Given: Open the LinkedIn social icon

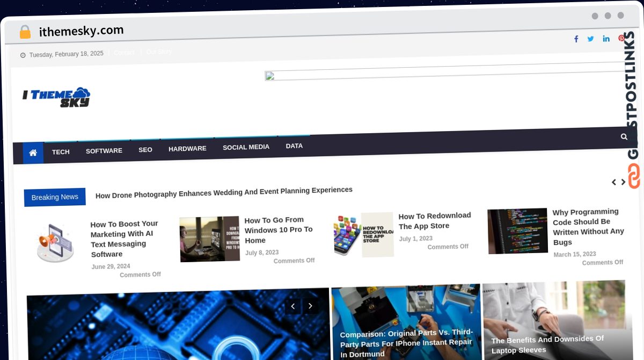Looking at the screenshot, I should 606,38.
